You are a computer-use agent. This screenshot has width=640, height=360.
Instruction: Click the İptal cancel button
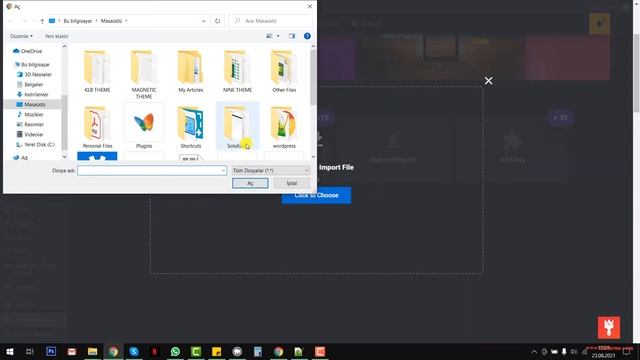292,183
